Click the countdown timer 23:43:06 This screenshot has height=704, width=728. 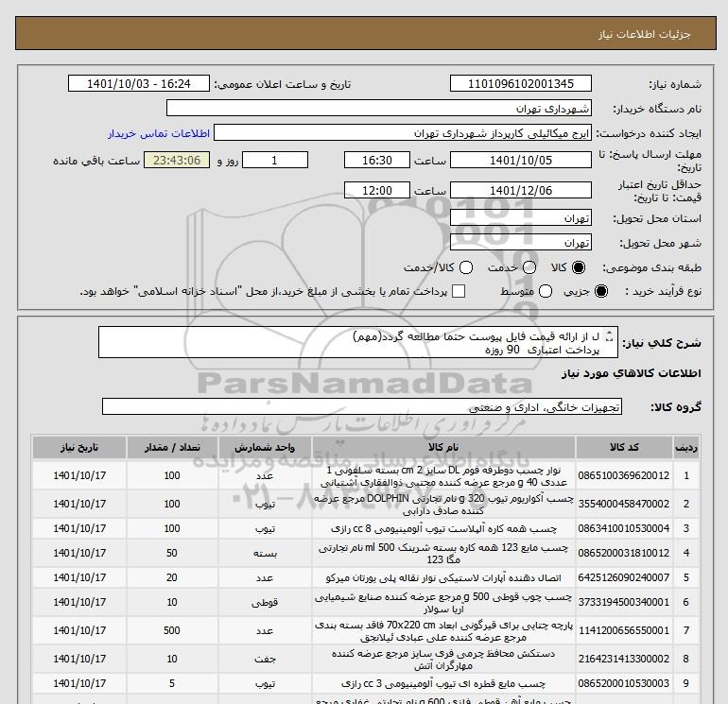(x=177, y=160)
